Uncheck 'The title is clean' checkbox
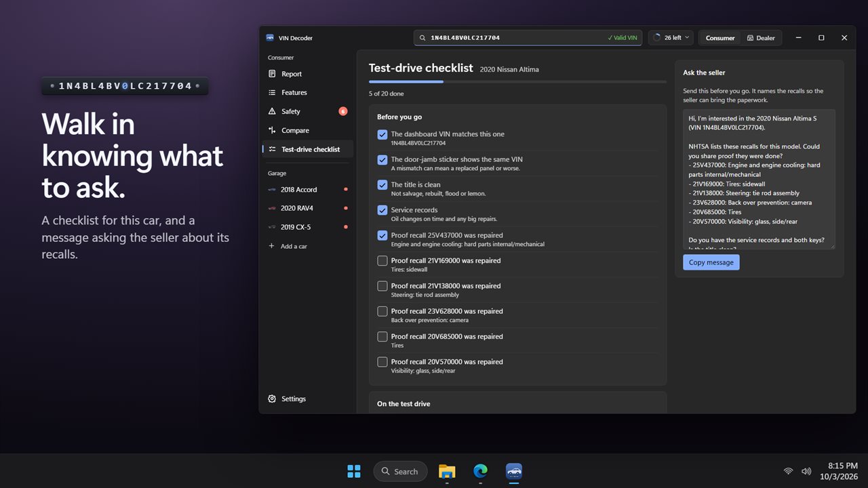Image resolution: width=868 pixels, height=488 pixels. coord(382,184)
